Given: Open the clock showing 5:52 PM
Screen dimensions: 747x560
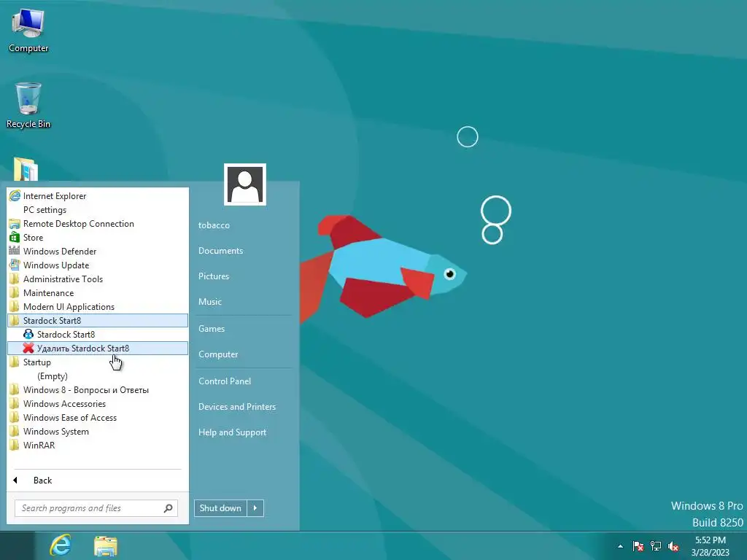Looking at the screenshot, I should coord(711,546).
